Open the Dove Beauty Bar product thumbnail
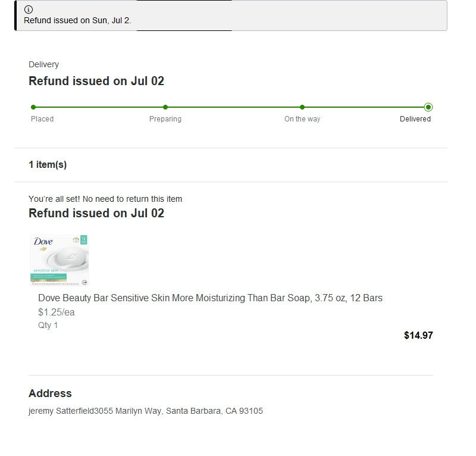Viewport: 476px width, 456px height. point(59,261)
